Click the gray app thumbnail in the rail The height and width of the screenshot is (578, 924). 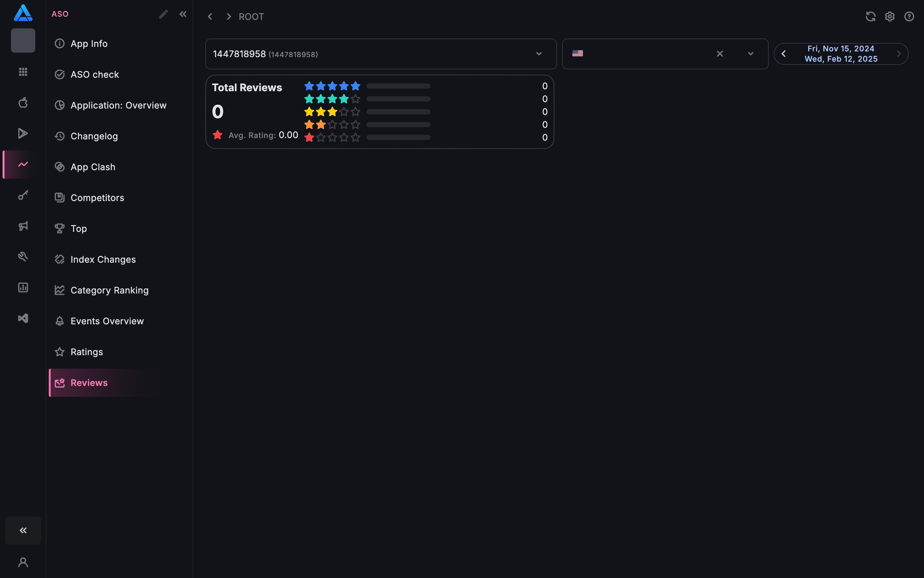[23, 40]
